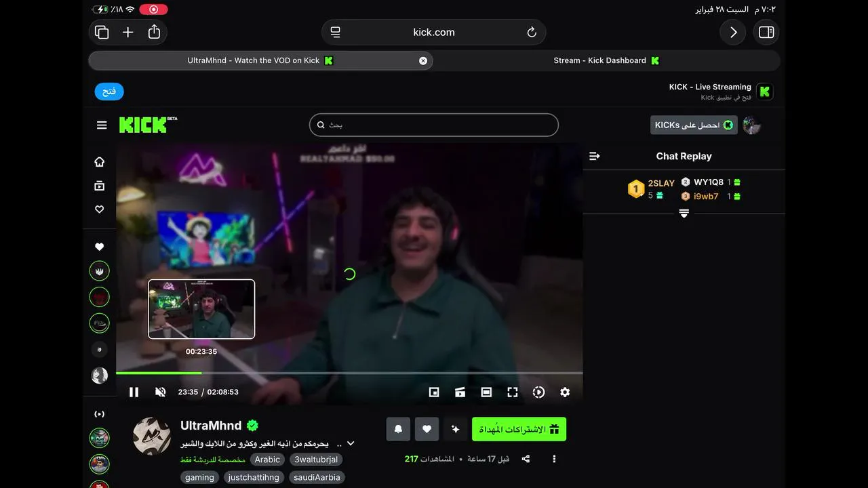Viewport: 868px width, 488px height.
Task: Open Following outline heart in sidebar
Action: point(100,209)
